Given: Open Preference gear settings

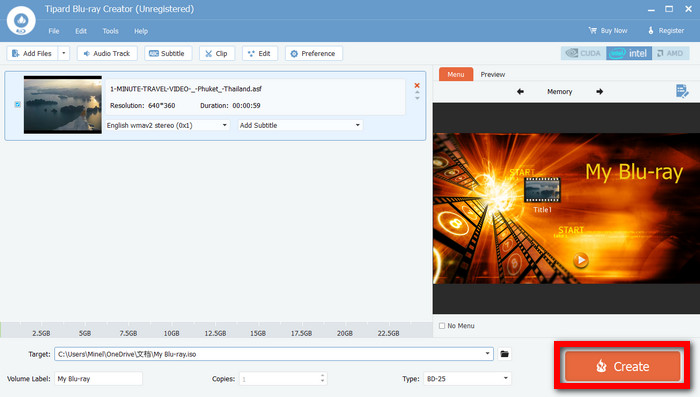Looking at the screenshot, I should tap(313, 54).
